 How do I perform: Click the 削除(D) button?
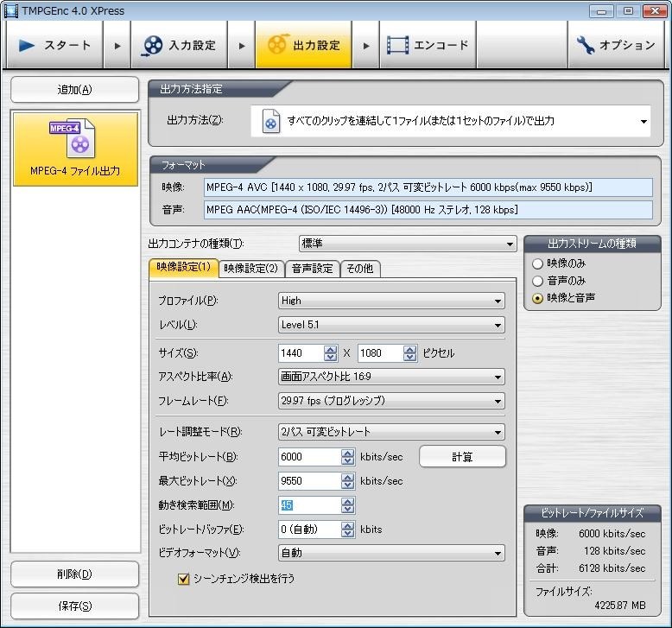point(74,574)
